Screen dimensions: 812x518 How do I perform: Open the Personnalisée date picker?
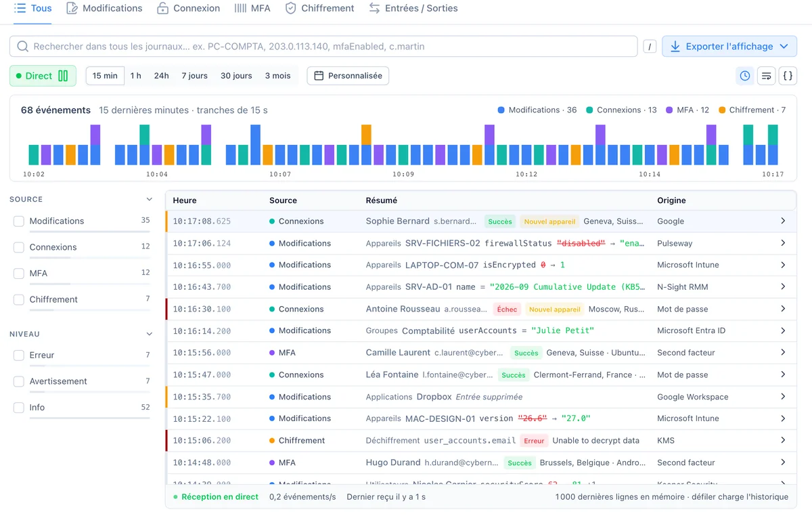point(348,76)
